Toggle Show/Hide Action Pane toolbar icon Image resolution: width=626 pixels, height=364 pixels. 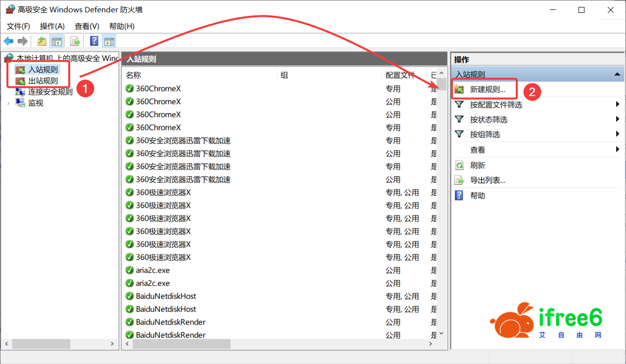109,41
